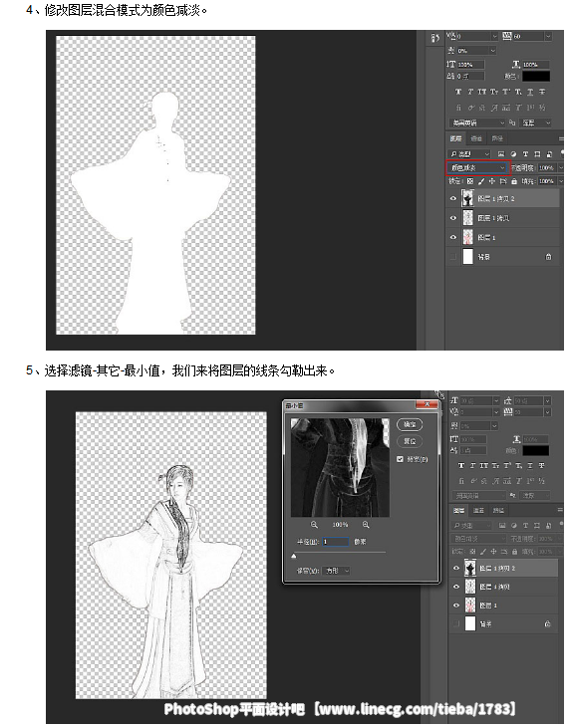Screen dimensions: 571x728
Task: Hide 图层 1 layer in step 4 screenshot
Action: pos(453,237)
